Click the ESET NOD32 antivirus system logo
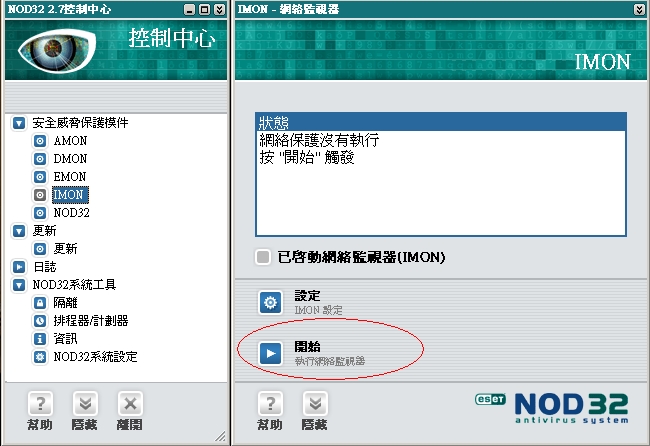The height and width of the screenshot is (446, 650). pos(551,408)
